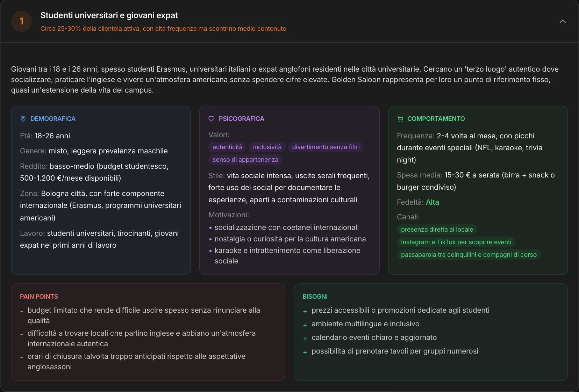Image resolution: width=579 pixels, height=392 pixels.
Task: Click the 'presenza diretta al locale' channel tag
Action: point(437,230)
